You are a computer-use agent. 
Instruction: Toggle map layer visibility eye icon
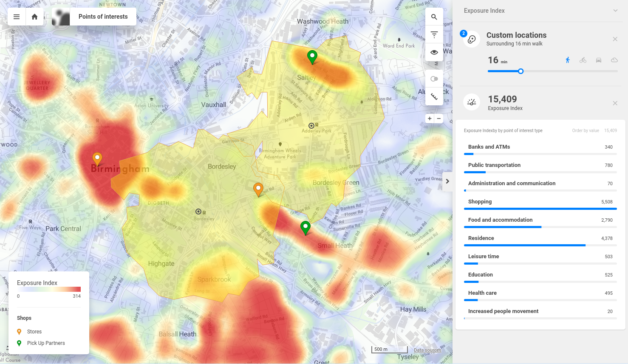tap(434, 53)
